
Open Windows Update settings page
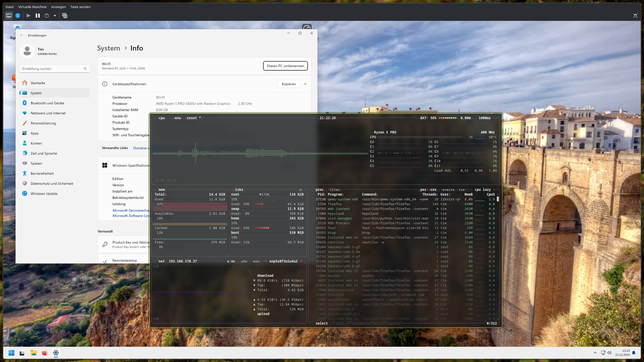(55, 194)
